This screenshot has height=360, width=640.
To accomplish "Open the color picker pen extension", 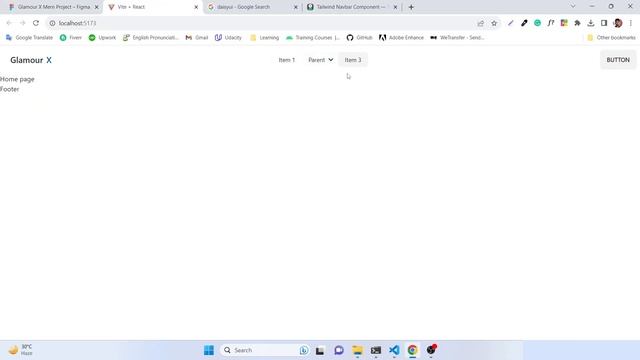I will pyautogui.click(x=511, y=23).
